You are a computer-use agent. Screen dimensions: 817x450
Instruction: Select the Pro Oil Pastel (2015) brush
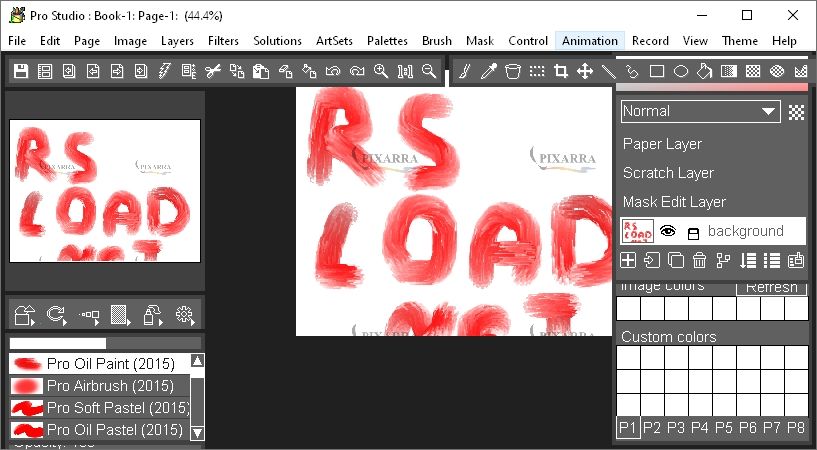pyautogui.click(x=100, y=430)
